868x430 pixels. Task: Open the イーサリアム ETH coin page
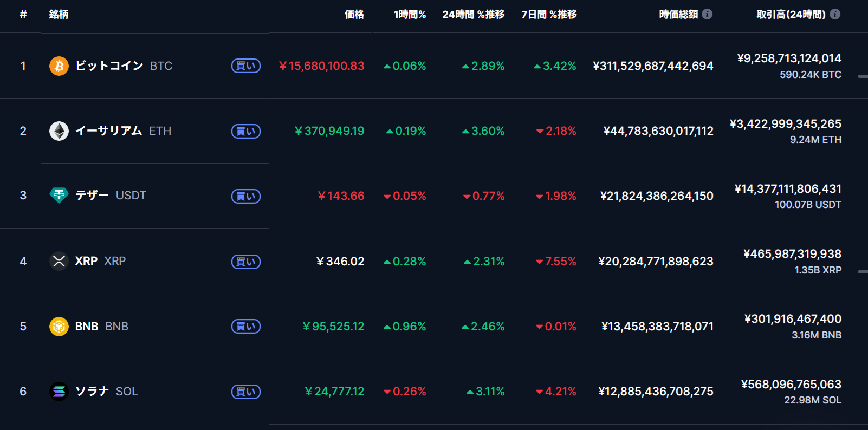point(123,131)
